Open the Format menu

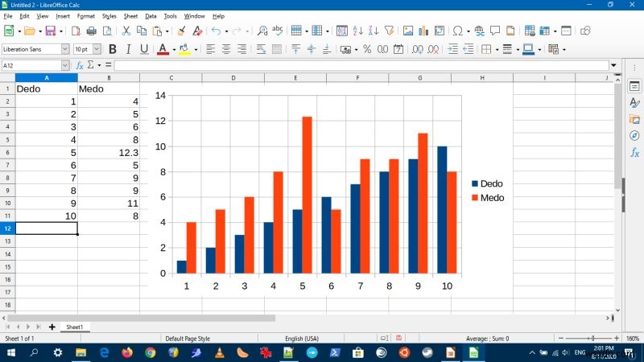coord(86,16)
